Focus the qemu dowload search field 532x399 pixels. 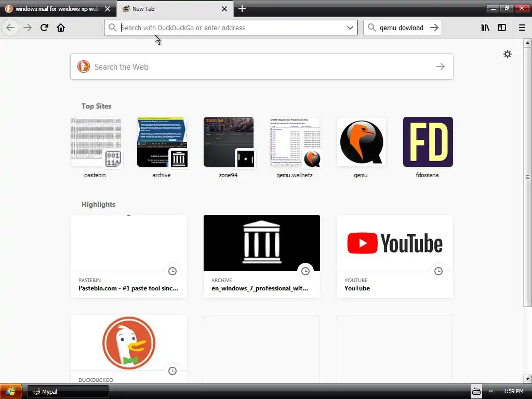click(x=402, y=28)
